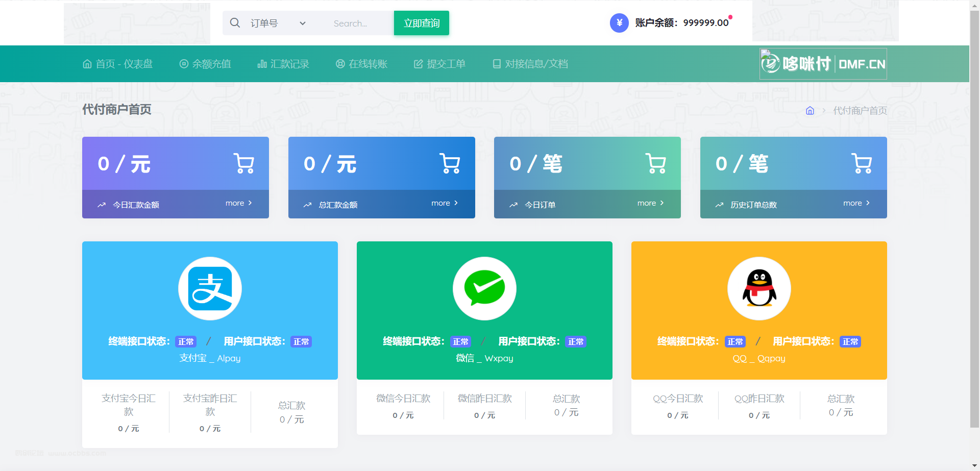This screenshot has height=471, width=980.
Task: Click the 哆咪付 DMF.CN logo
Action: tap(823, 64)
